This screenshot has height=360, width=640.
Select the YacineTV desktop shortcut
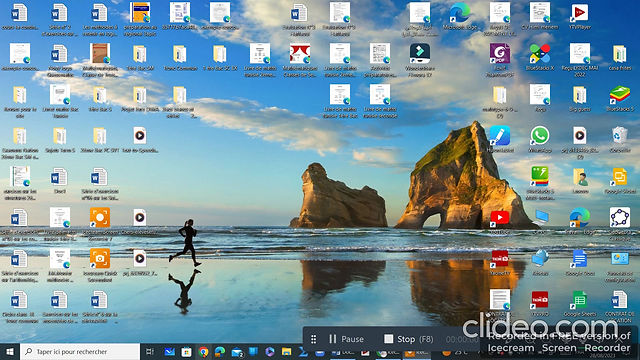point(500,262)
